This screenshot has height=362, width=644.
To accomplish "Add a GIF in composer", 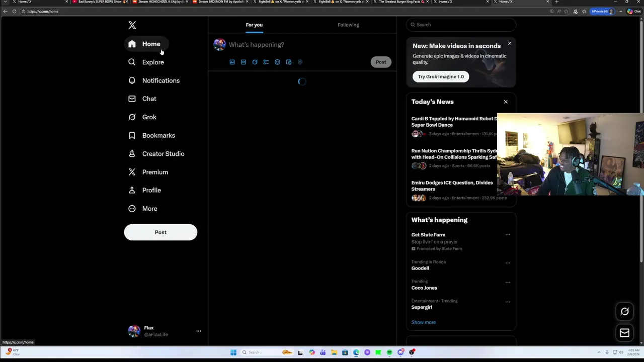I will 244,62.
